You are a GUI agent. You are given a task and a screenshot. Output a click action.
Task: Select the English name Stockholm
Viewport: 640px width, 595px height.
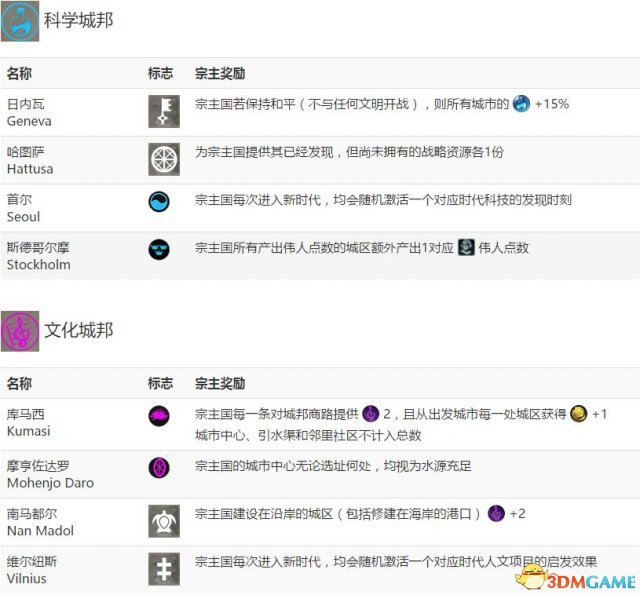pyautogui.click(x=38, y=264)
